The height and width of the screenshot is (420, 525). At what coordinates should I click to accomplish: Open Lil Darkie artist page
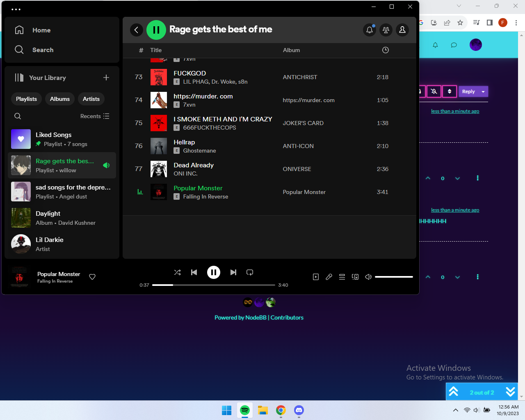point(62,244)
